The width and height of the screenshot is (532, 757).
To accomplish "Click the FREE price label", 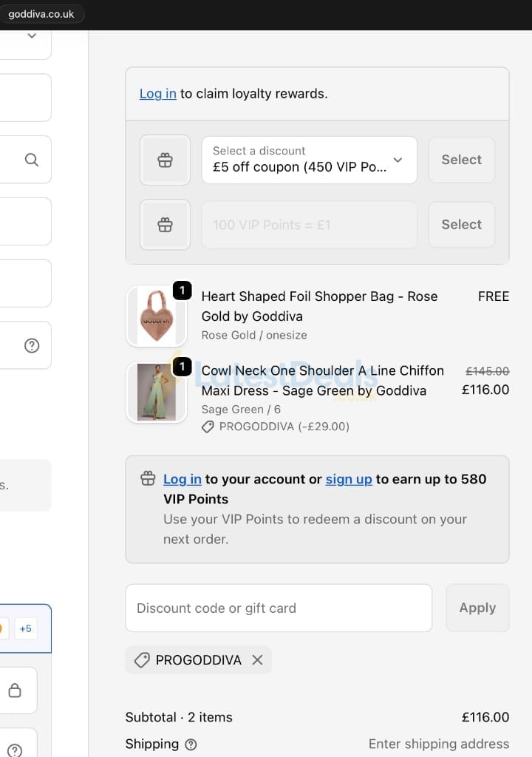I will 494,296.
